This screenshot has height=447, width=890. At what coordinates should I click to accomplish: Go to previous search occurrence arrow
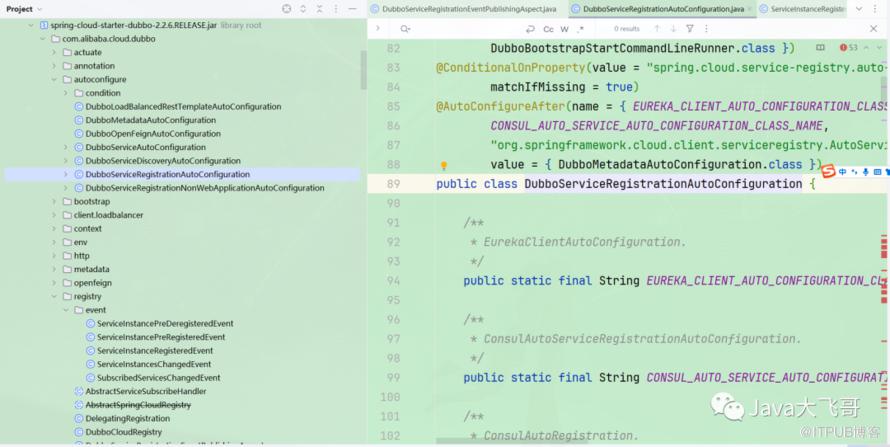coord(656,29)
